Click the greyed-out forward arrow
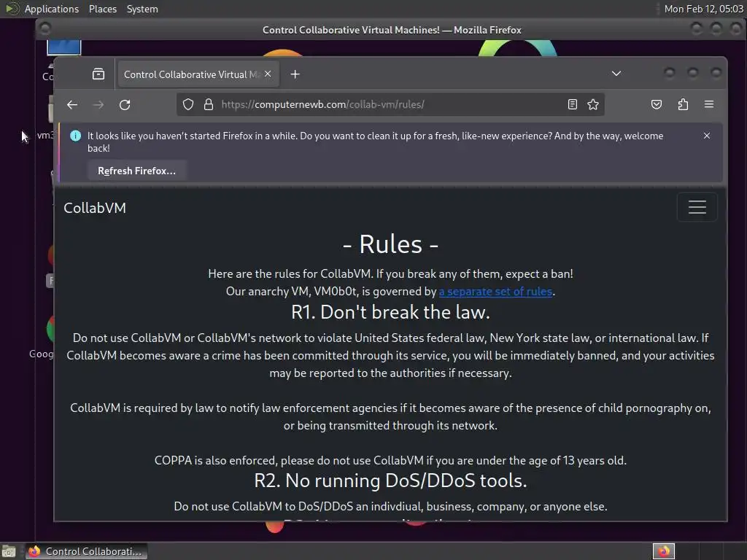 98,105
